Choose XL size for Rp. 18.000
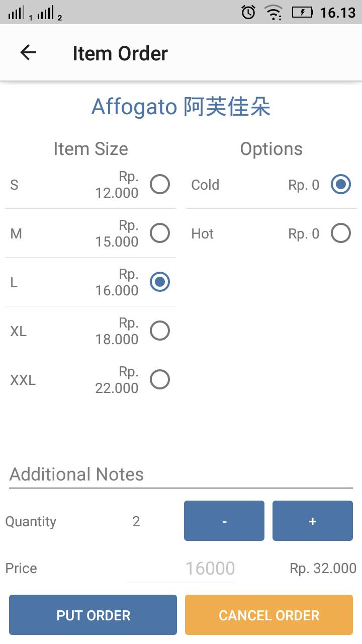 160,331
